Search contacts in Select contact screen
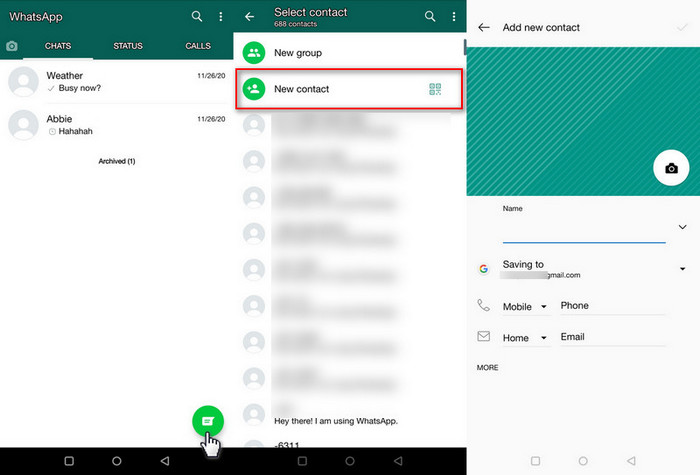This screenshot has height=475, width=700. click(x=430, y=17)
